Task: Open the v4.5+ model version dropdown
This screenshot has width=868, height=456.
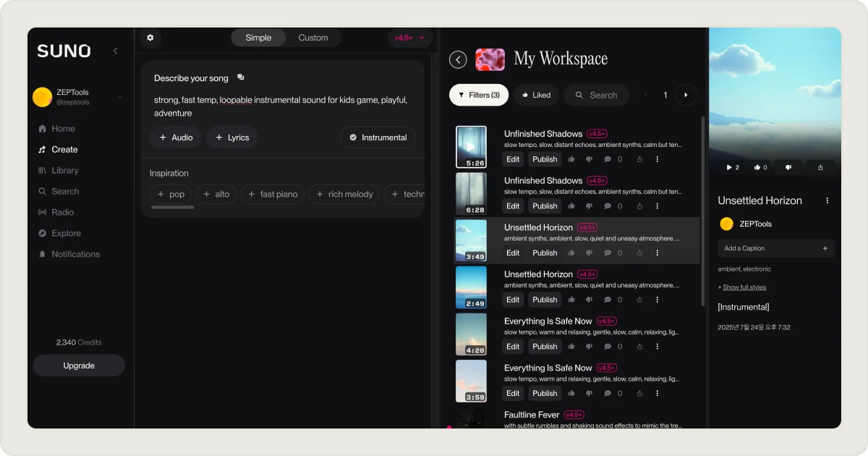Action: point(410,38)
